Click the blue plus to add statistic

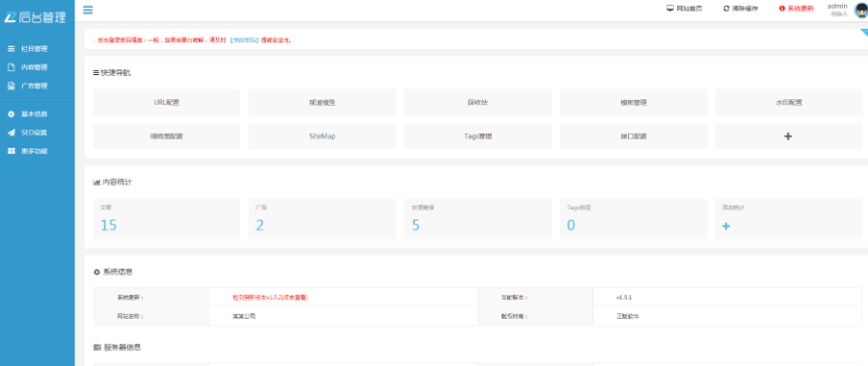(x=726, y=226)
